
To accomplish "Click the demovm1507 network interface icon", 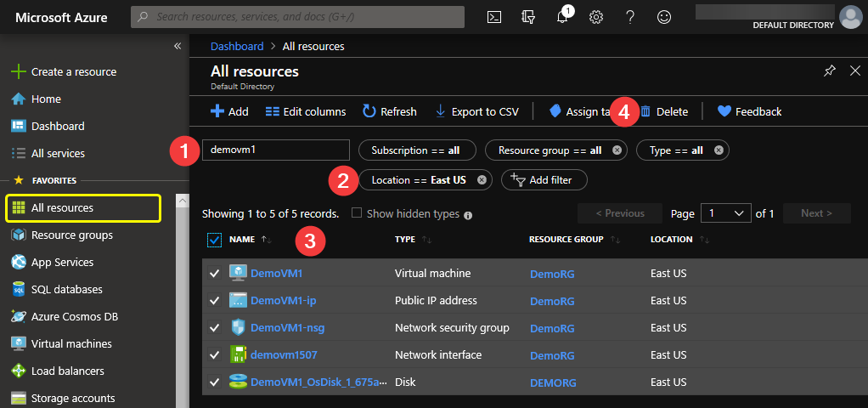I will (x=238, y=354).
